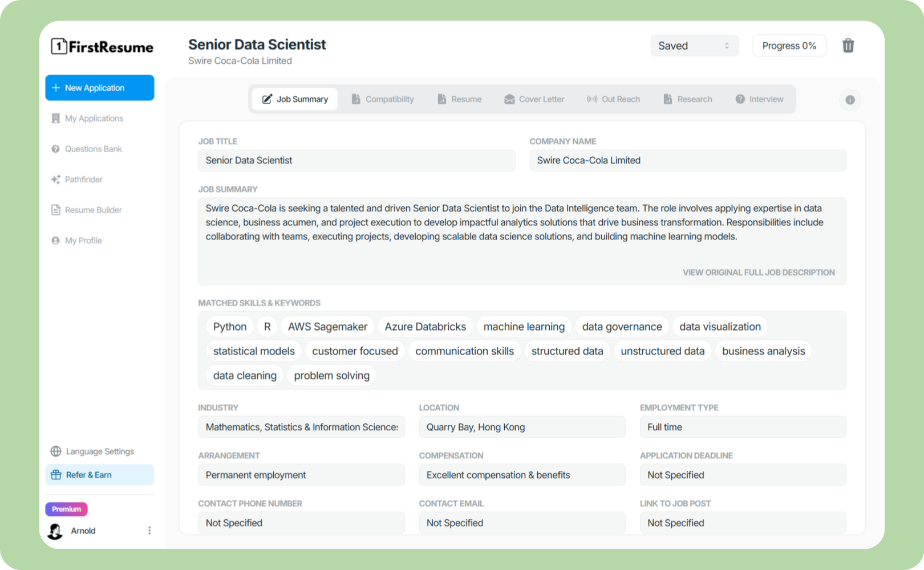Click the Pathfinder sparkle icon
This screenshot has width=924, height=570.
click(x=55, y=180)
